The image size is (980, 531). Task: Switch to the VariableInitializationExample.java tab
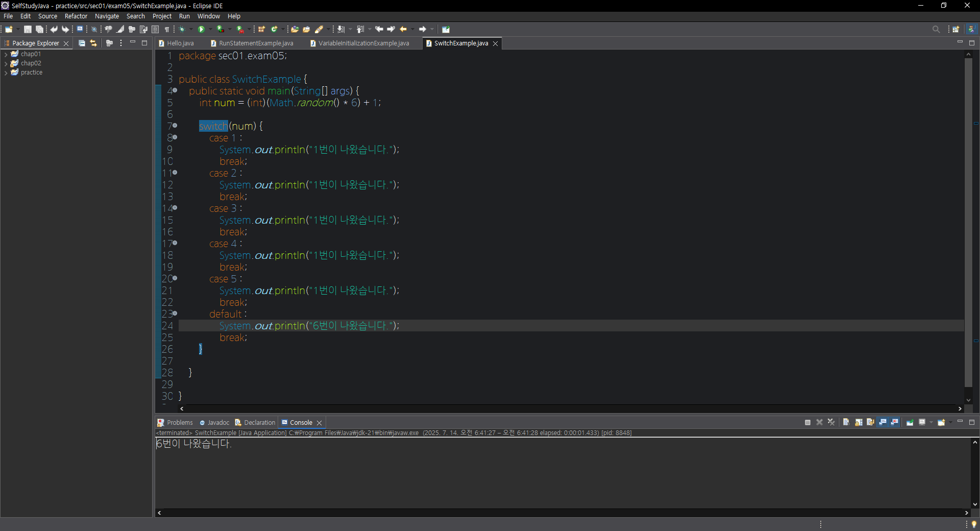[363, 43]
